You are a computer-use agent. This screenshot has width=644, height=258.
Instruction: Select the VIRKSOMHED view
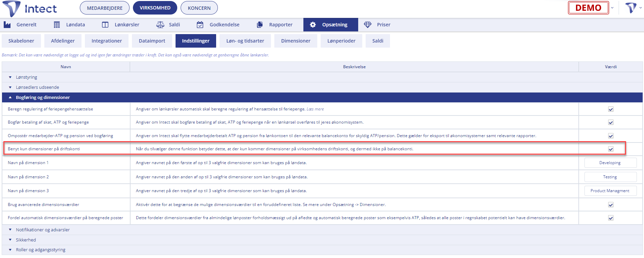155,8
